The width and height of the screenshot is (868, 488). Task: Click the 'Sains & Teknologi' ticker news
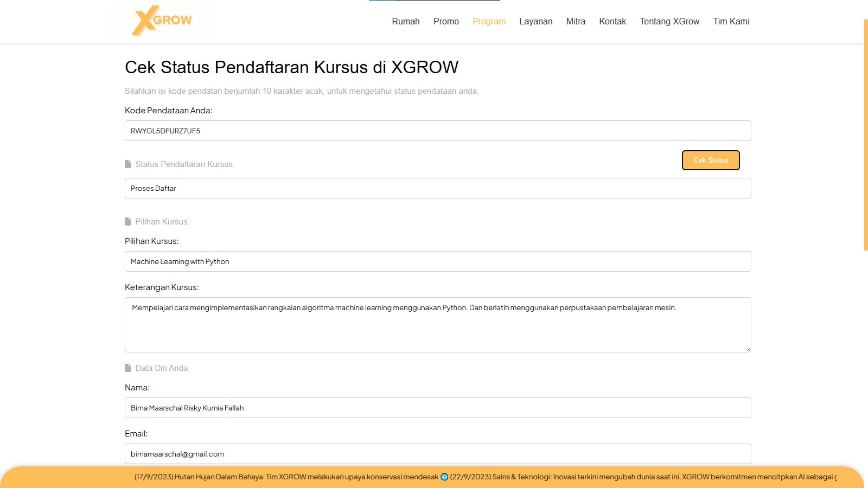tap(643, 477)
